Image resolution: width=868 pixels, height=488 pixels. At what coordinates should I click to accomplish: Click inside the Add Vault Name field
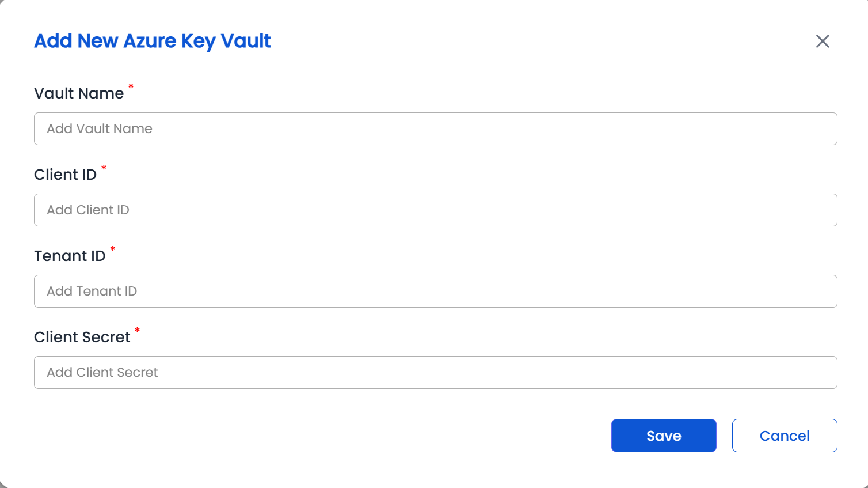coord(434,128)
